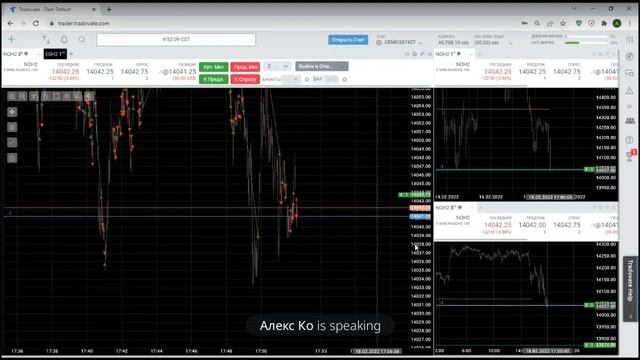Viewport: 640px width, 360px height.
Task: Expand the open P&L dropdown arrow
Action: point(510,43)
